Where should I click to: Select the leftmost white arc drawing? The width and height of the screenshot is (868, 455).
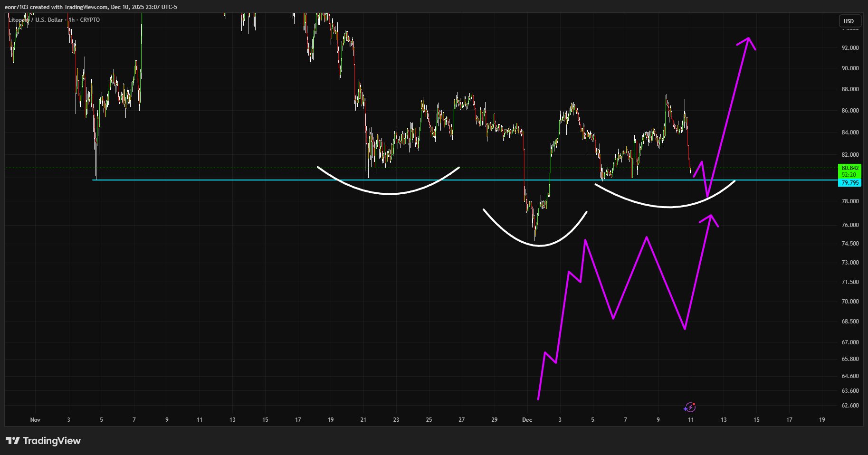point(390,193)
